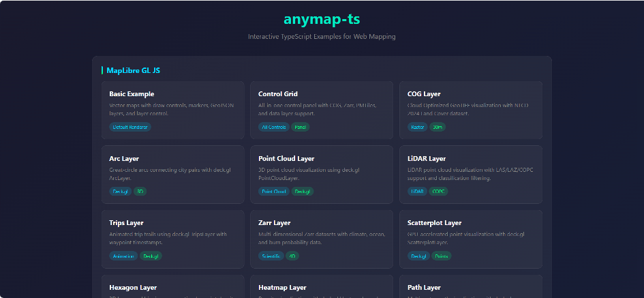The height and width of the screenshot is (298, 644).
Task: Click the Raster tag in COG Layer
Action: tap(417, 127)
